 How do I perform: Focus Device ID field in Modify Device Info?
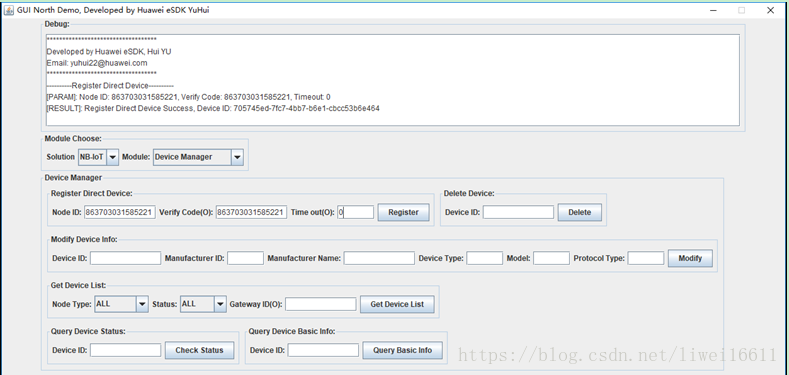(x=125, y=258)
